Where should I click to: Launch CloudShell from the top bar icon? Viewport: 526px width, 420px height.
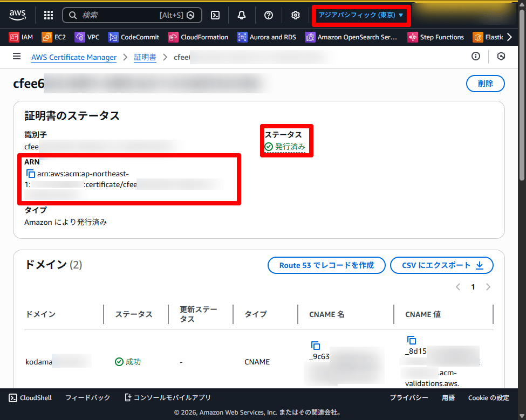pos(215,15)
